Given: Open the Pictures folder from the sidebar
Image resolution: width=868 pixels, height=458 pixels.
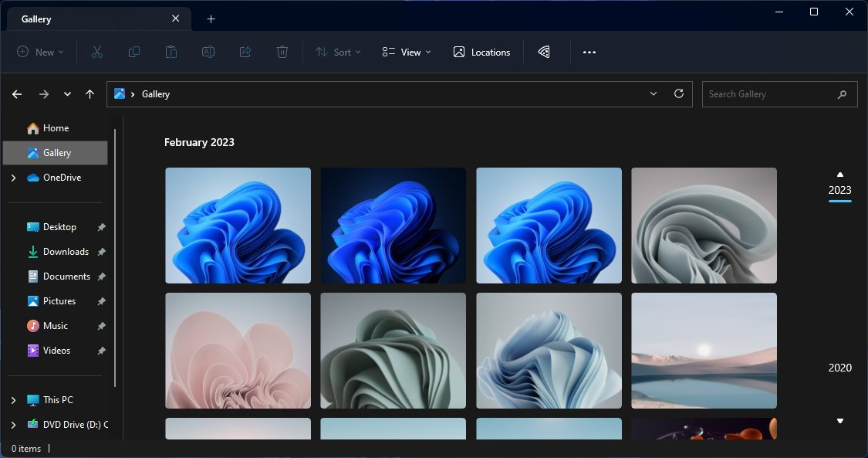Looking at the screenshot, I should [59, 300].
